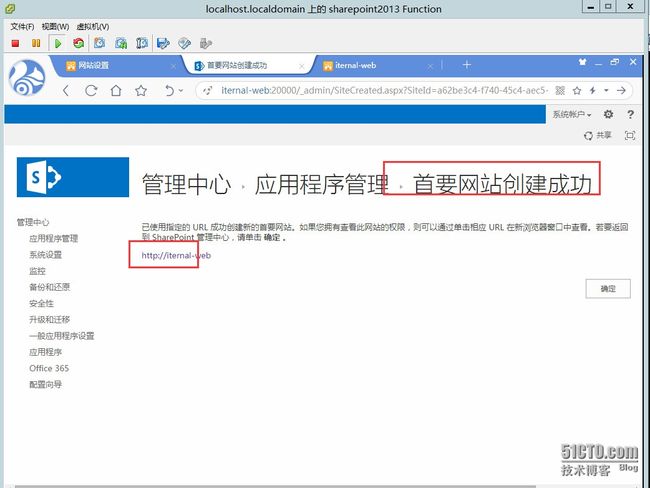Click the restart VM toolbar icon
Screen dimensions: 650x488
coord(78,43)
